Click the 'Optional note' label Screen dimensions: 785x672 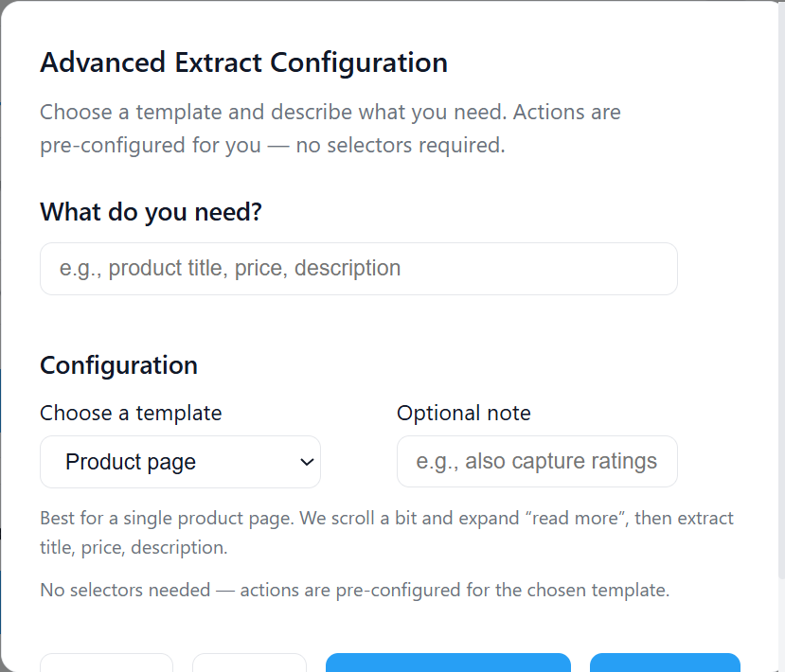tap(464, 414)
